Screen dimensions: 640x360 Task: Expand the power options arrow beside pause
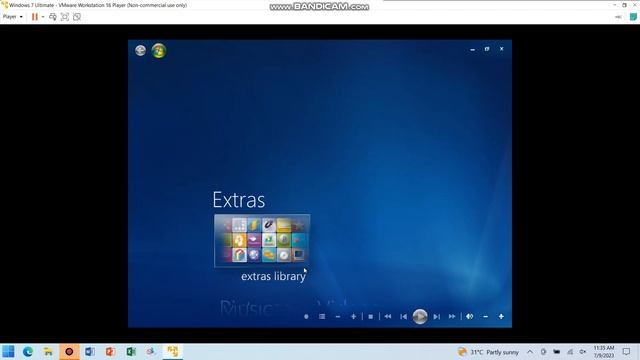pyautogui.click(x=43, y=17)
